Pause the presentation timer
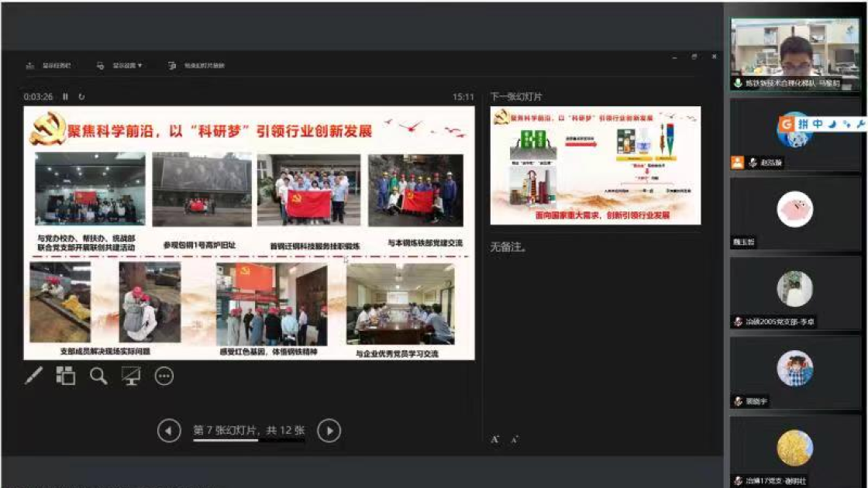The height and width of the screenshot is (488, 868). 65,97
